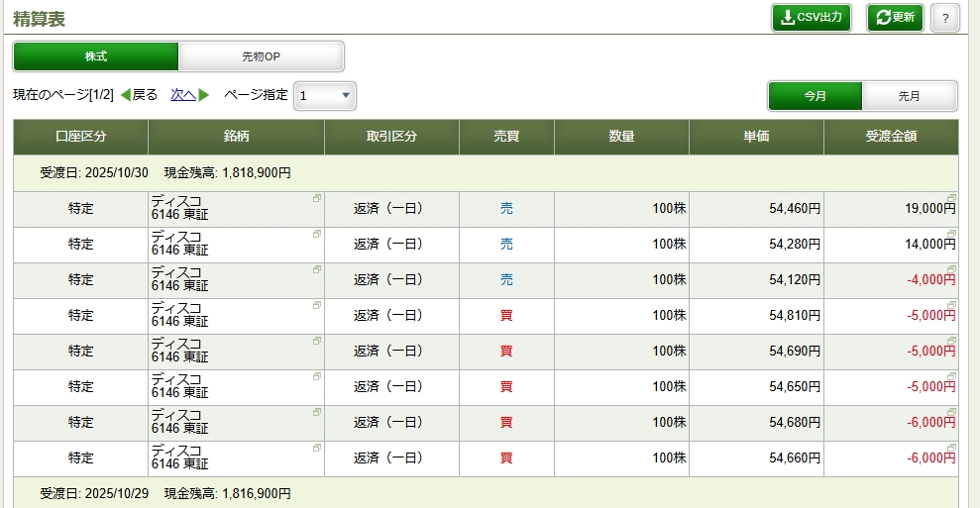Click the 銘柄 column header
Image resolution: width=980 pixels, height=508 pixels.
coord(236,137)
